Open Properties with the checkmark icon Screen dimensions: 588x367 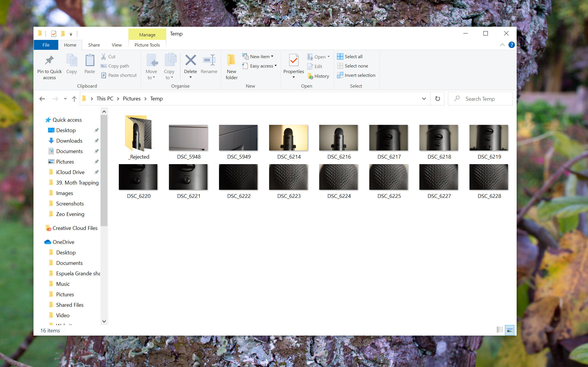(294, 60)
